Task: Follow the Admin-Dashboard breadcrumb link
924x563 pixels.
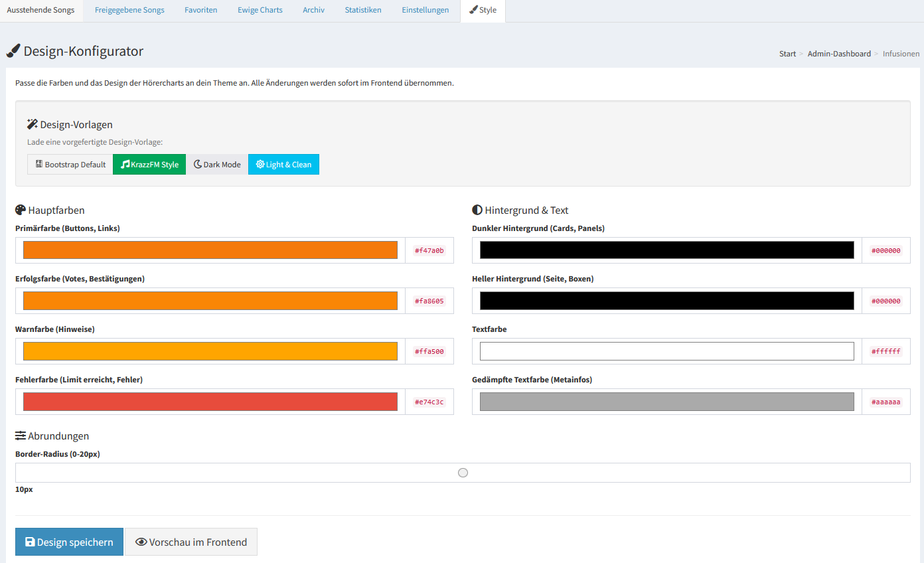Action: point(838,54)
